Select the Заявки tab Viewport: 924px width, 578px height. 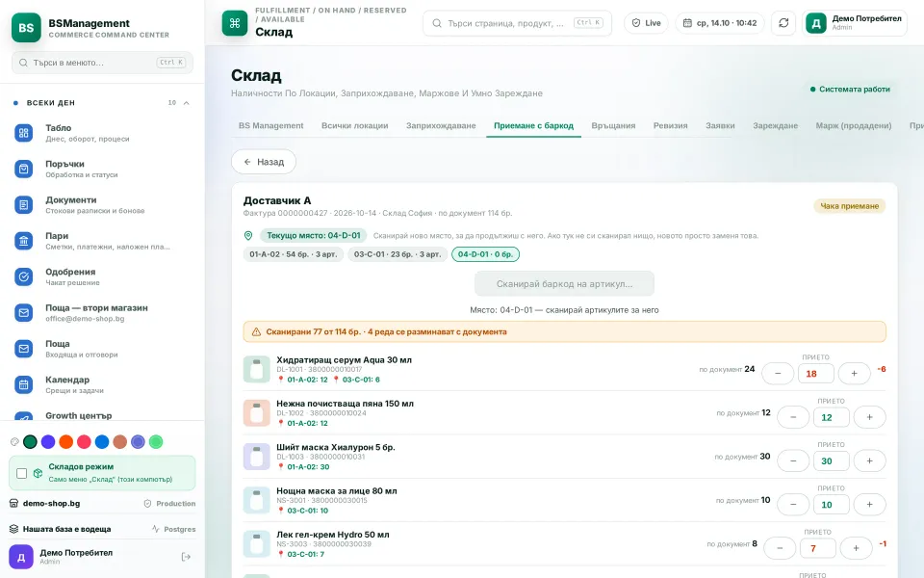point(720,125)
